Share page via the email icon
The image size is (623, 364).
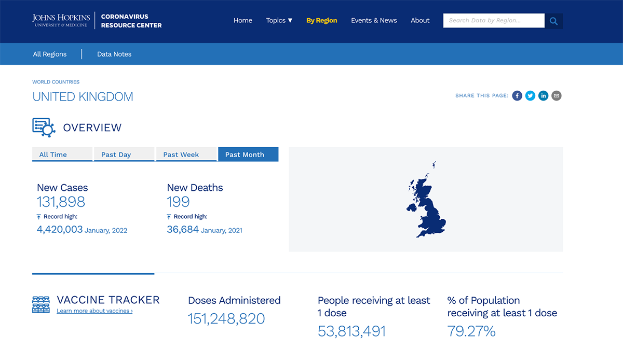pos(556,95)
